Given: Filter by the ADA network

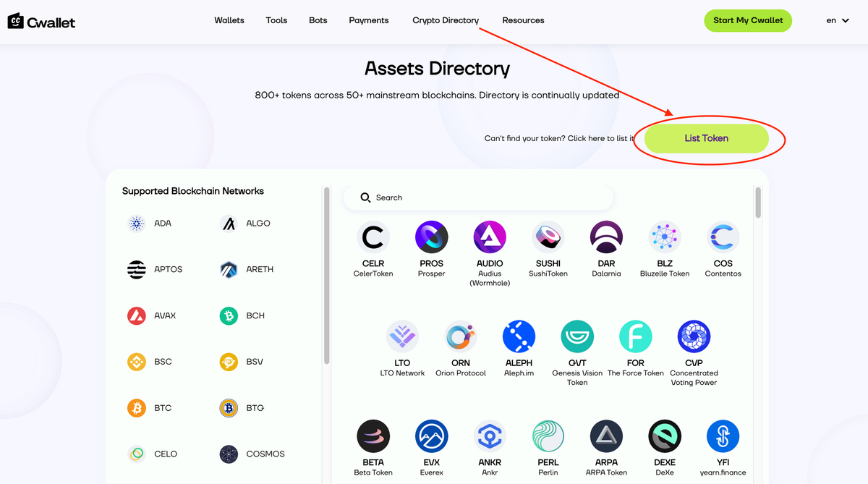Looking at the screenshot, I should tap(149, 224).
